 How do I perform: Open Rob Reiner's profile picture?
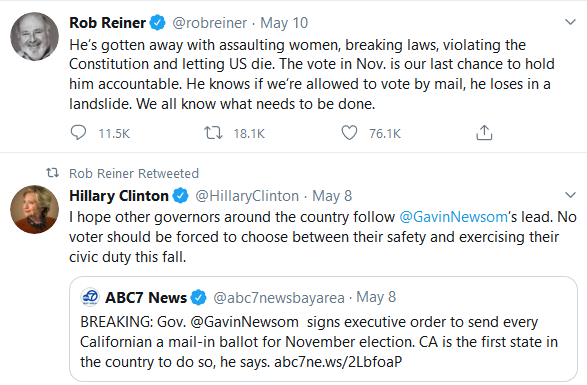(x=34, y=36)
